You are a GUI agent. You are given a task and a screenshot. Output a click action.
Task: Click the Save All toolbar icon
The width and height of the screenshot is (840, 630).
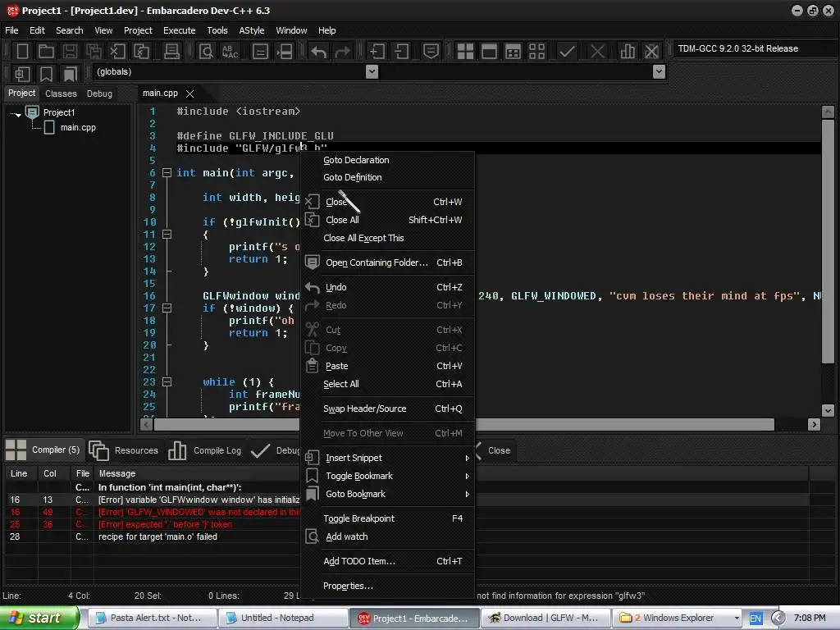coord(94,52)
